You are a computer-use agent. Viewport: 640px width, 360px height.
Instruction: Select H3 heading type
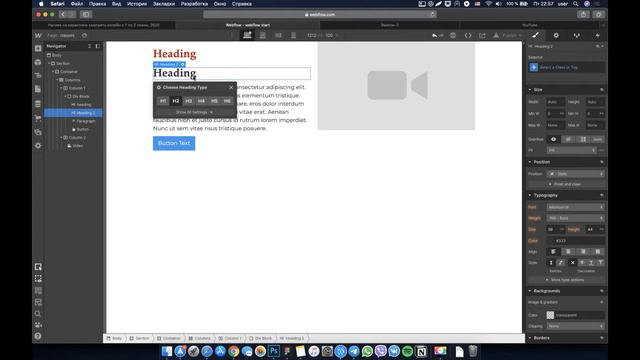(189, 101)
